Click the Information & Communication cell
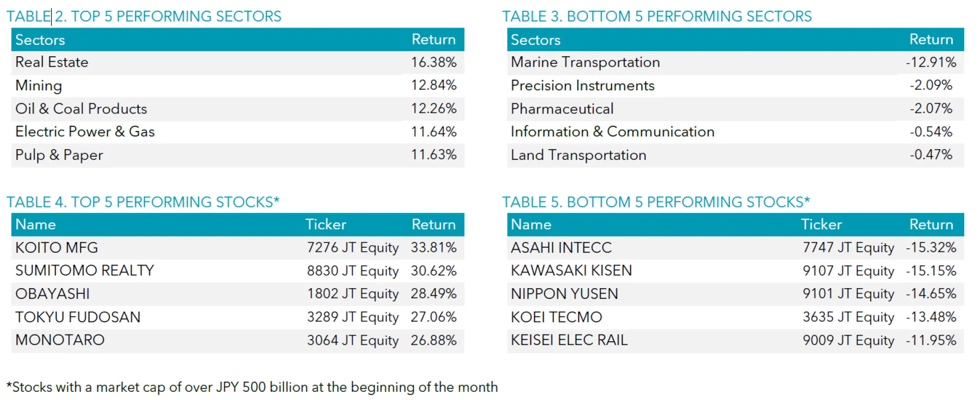The image size is (980, 400). (x=612, y=132)
